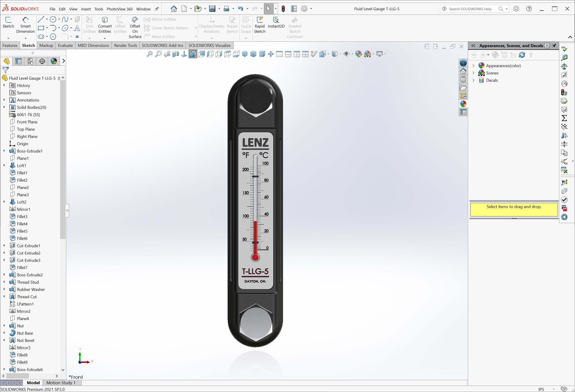Click the Rebuild traffic light icon

point(283,9)
